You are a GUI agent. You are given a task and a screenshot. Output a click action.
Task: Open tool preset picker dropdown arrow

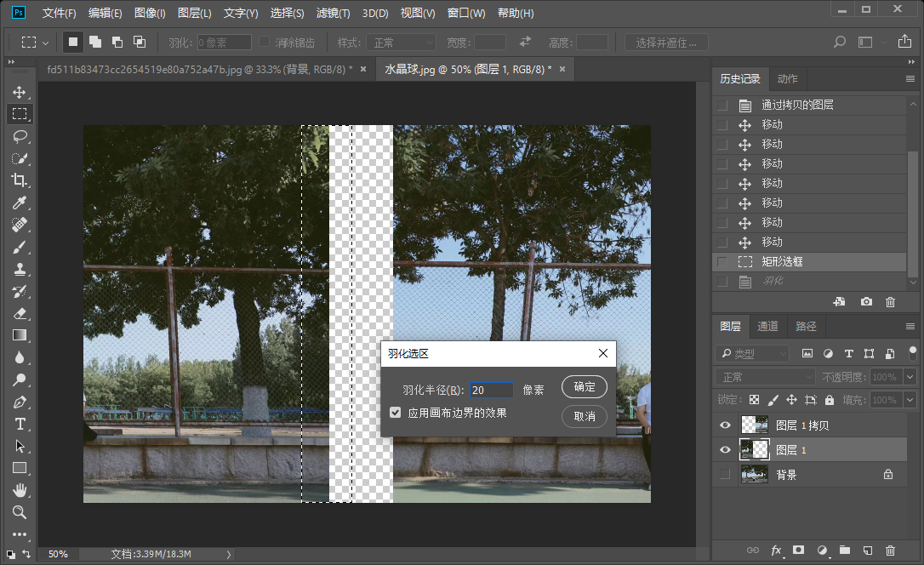(45, 43)
